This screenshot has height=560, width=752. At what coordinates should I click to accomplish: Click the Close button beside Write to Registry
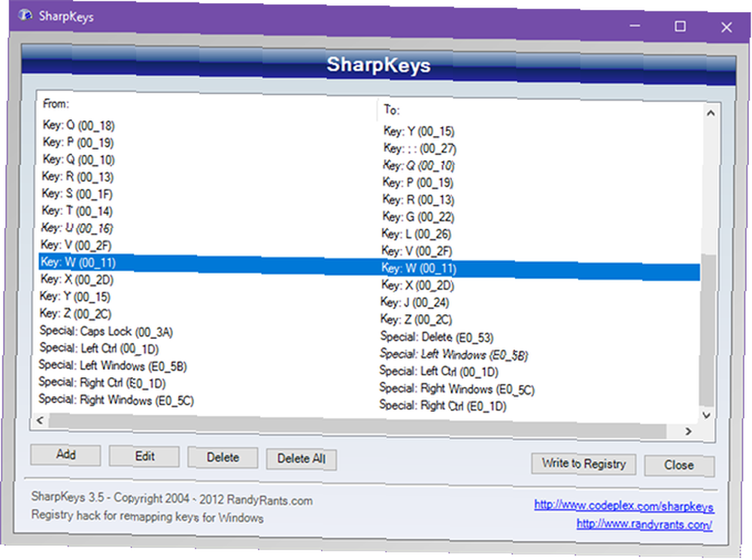(679, 465)
